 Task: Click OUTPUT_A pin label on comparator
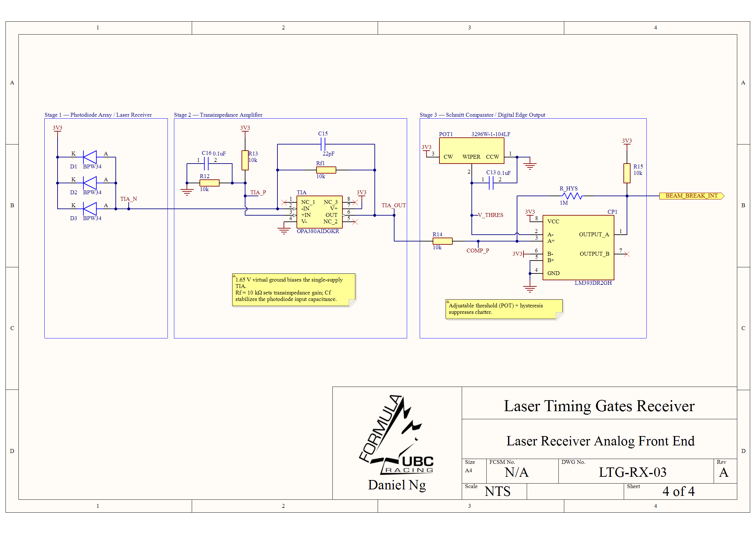[594, 234]
